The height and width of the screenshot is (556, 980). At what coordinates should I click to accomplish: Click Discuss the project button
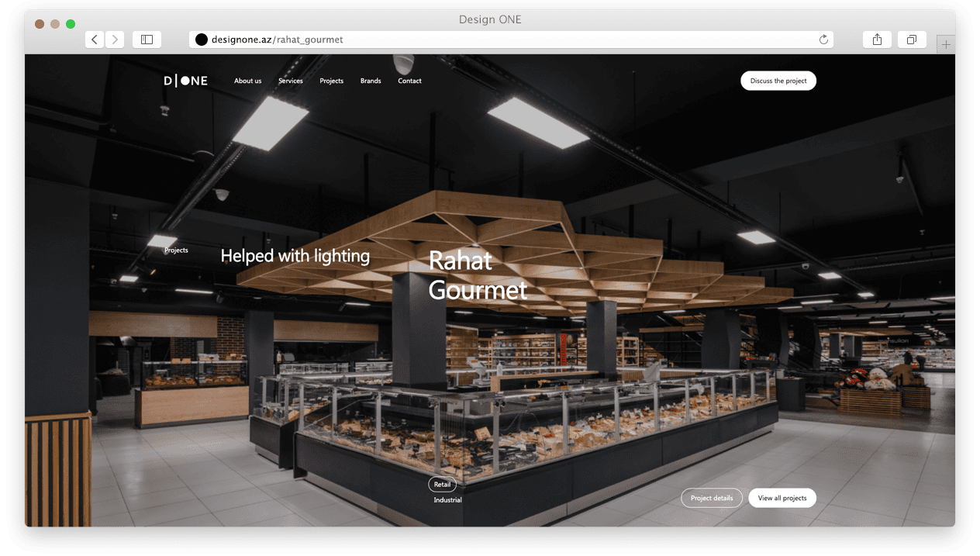(778, 81)
